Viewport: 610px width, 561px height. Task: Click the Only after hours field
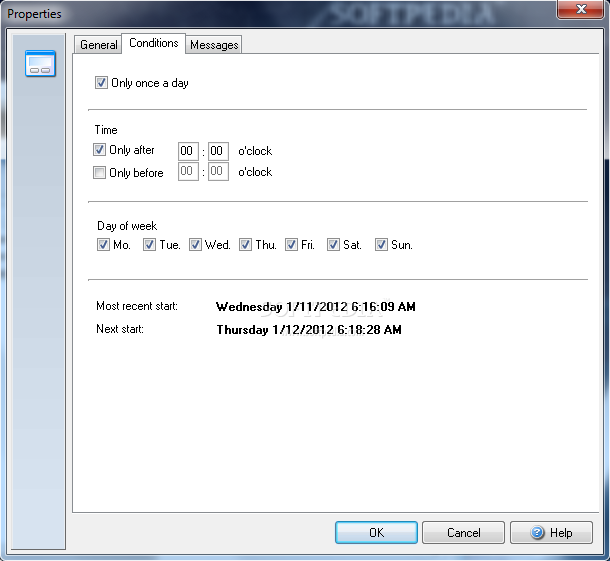[x=188, y=151]
